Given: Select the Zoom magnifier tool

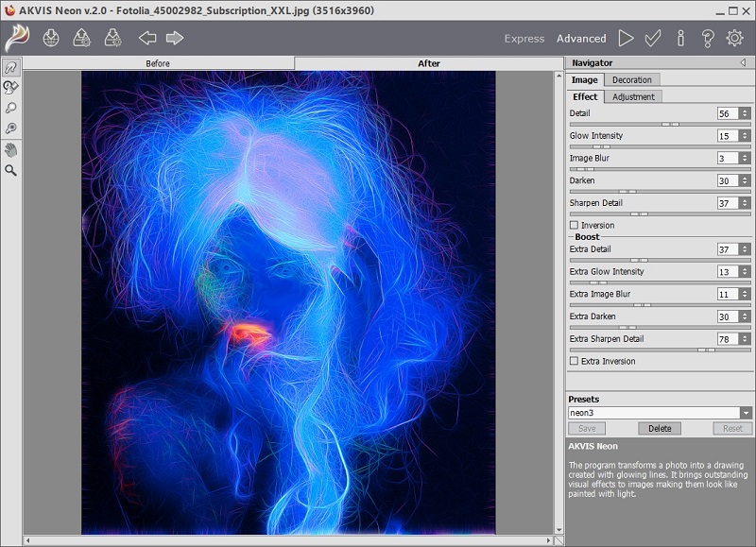Looking at the screenshot, I should 11,170.
